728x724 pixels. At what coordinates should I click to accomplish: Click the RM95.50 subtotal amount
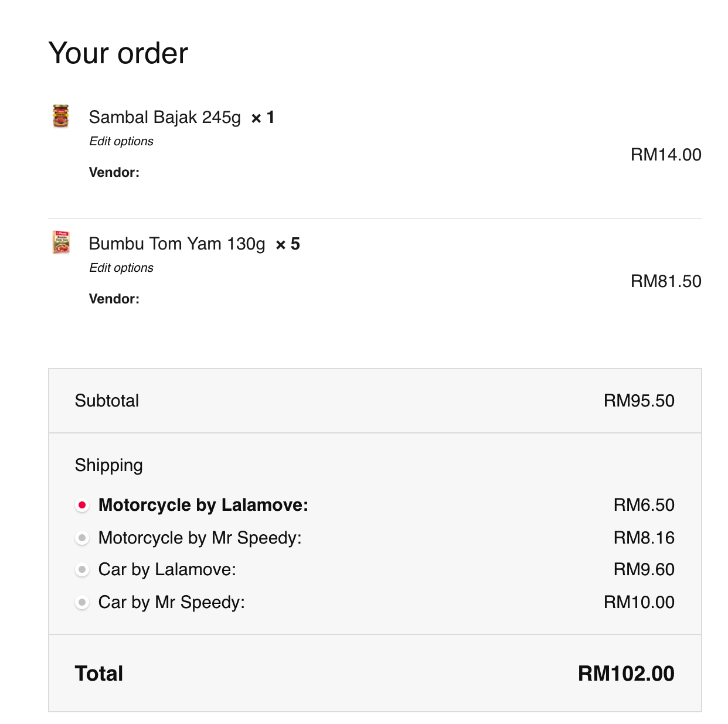pos(639,401)
